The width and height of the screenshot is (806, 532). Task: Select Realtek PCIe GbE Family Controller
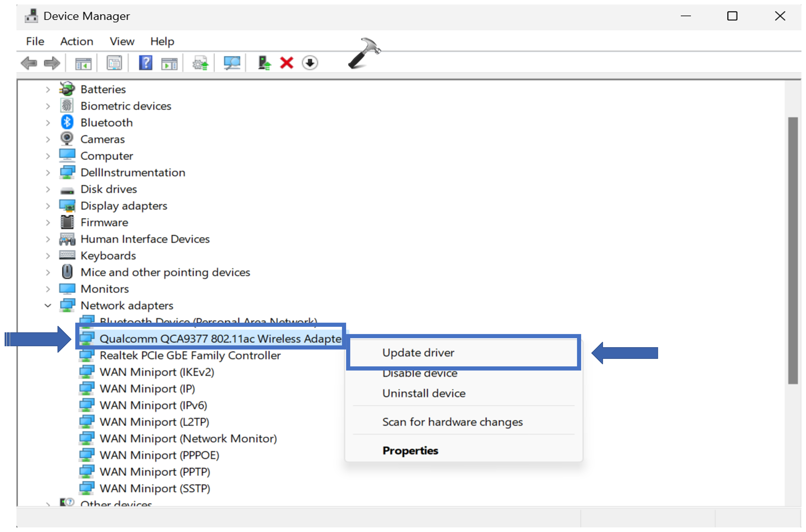click(x=190, y=356)
